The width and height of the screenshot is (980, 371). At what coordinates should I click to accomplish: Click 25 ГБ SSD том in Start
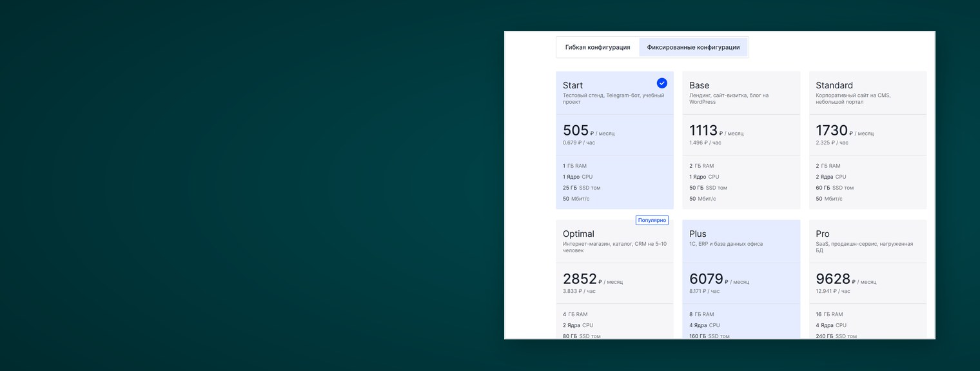[x=582, y=188]
